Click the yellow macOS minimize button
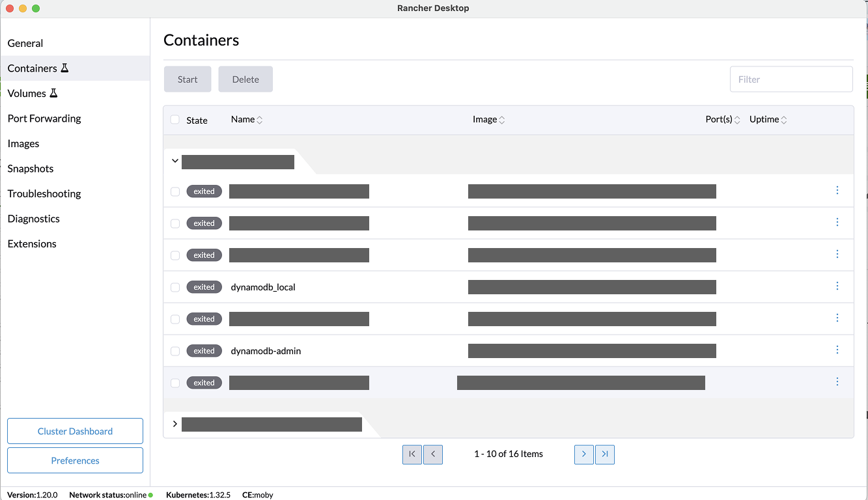 23,8
